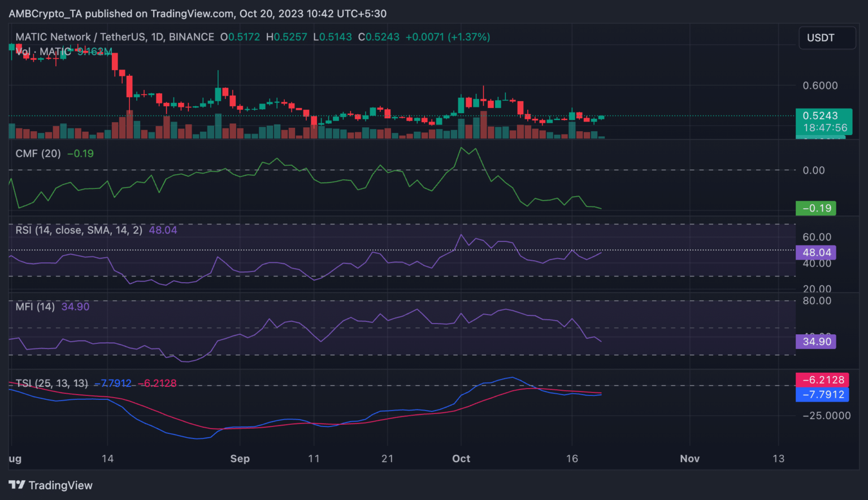
Task: Click the blue -7.7912 TSI value tag
Action: [822, 394]
